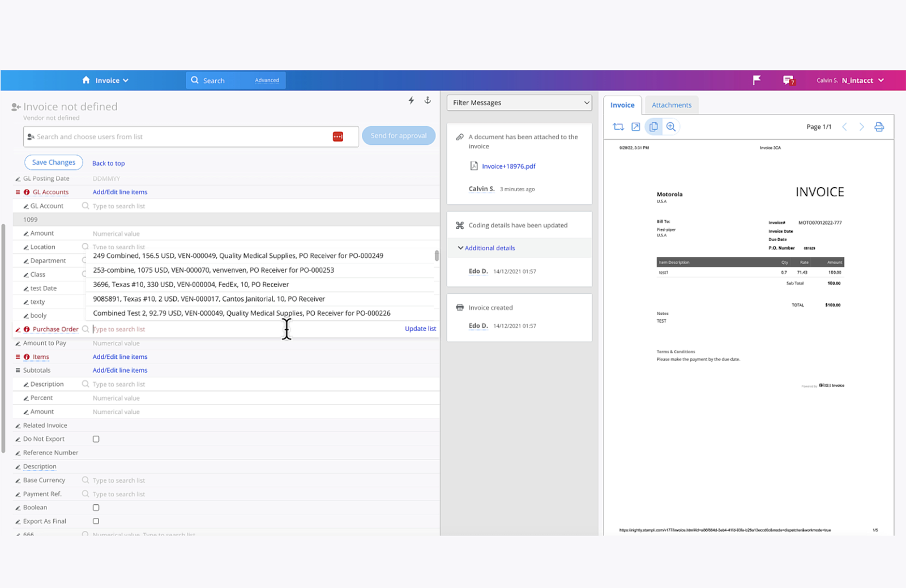Viewport: 906px width, 588px height.
Task: Switch to the Attachments tab
Action: [672, 105]
